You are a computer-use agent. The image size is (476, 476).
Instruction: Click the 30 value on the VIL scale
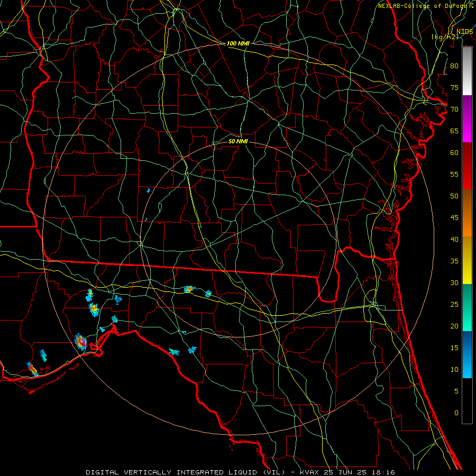tap(454, 282)
